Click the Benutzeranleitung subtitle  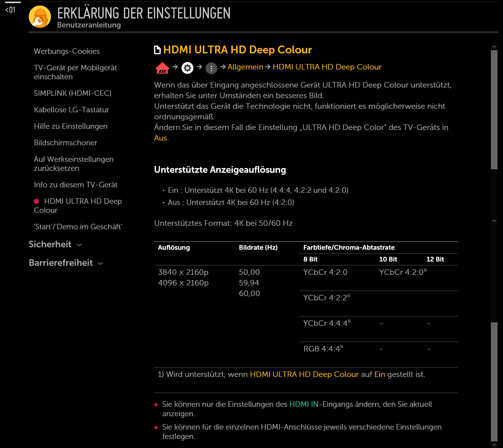[x=89, y=25]
